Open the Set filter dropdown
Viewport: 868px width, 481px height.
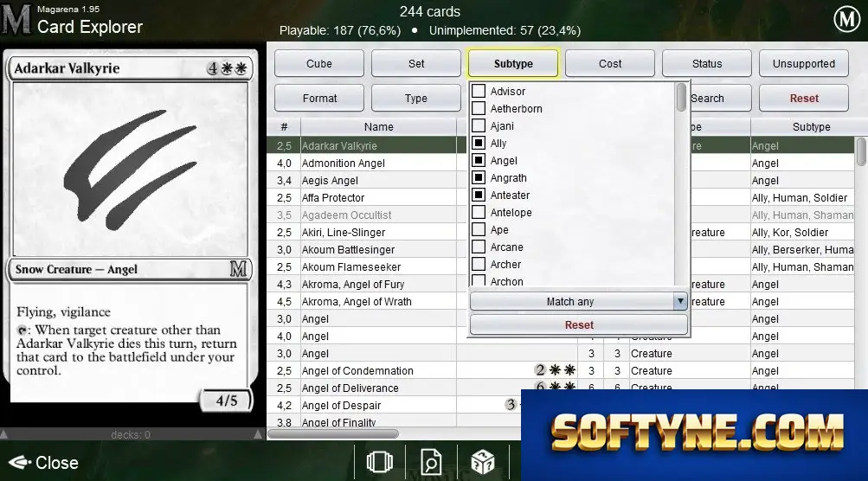416,64
